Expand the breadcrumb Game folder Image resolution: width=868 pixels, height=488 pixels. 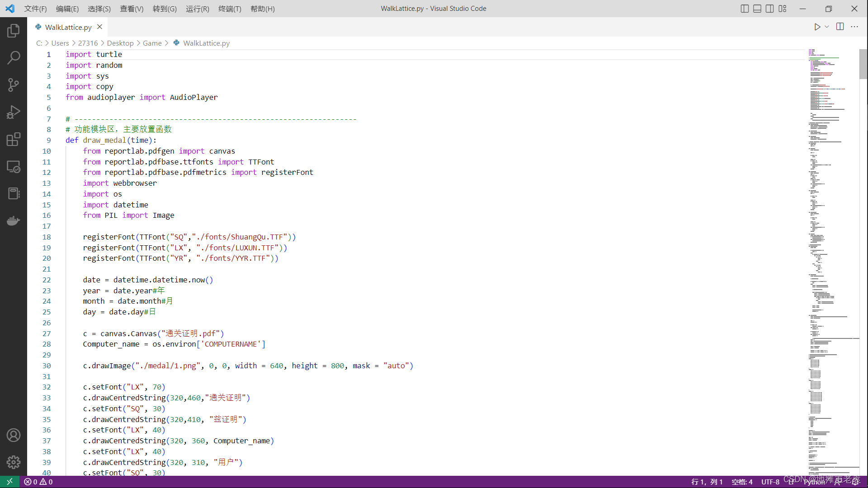152,43
